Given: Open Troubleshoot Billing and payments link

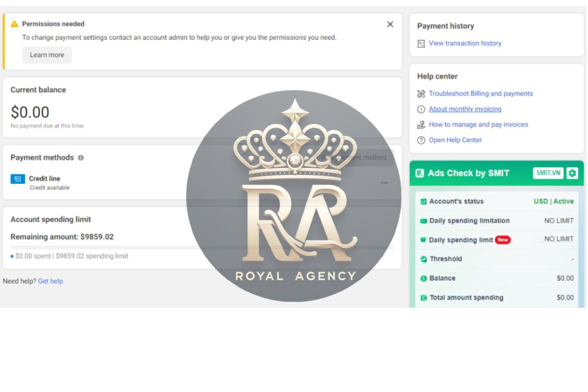Looking at the screenshot, I should click(481, 93).
